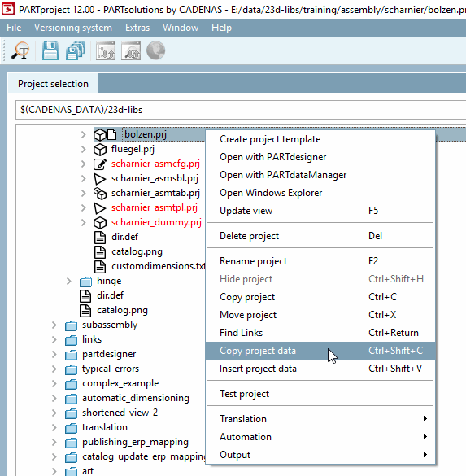Click the multi-cube icon beside scharnier_asmtab.prj
Screen dimensions: 466x476
click(100, 194)
